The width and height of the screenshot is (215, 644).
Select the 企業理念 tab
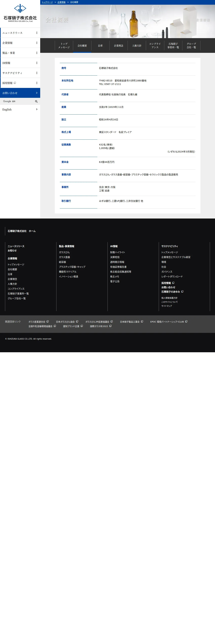pyautogui.click(x=119, y=45)
